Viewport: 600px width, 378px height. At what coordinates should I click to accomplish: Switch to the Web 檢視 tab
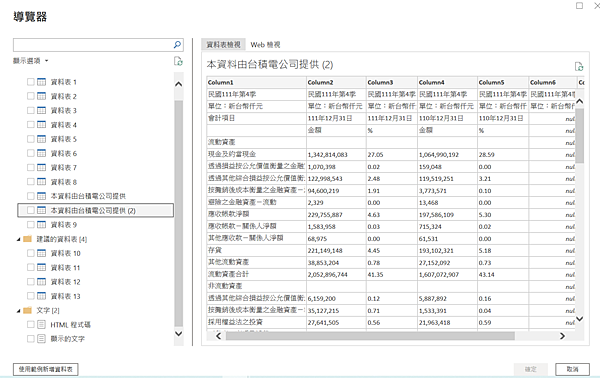click(x=265, y=45)
